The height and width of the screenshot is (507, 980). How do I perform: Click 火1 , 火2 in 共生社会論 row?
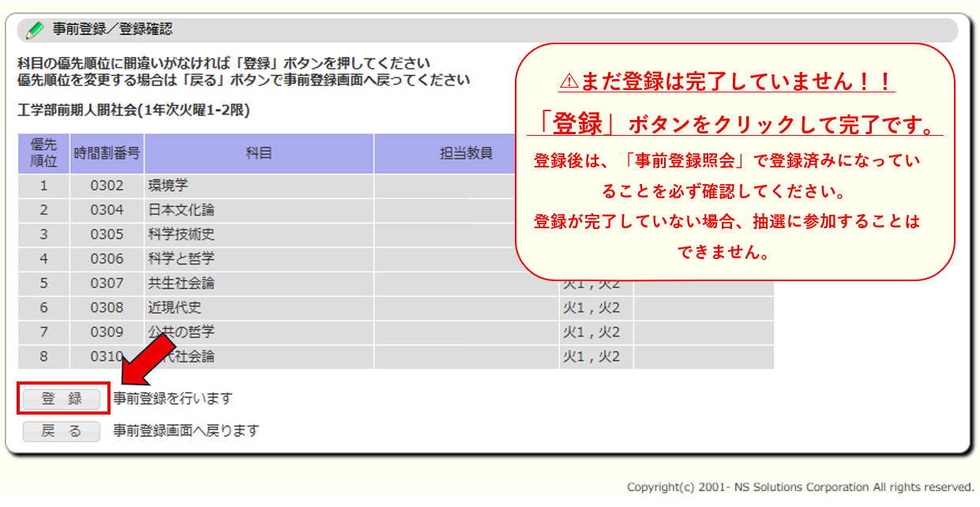click(591, 284)
